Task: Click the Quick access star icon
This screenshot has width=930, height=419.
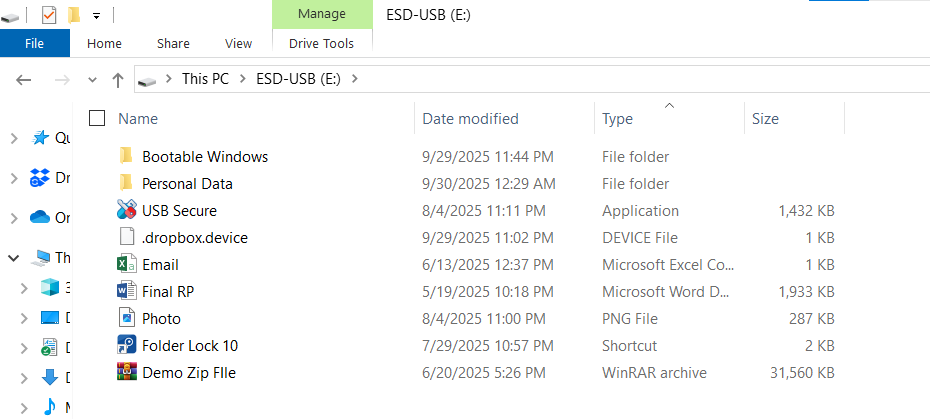Action: (x=40, y=138)
